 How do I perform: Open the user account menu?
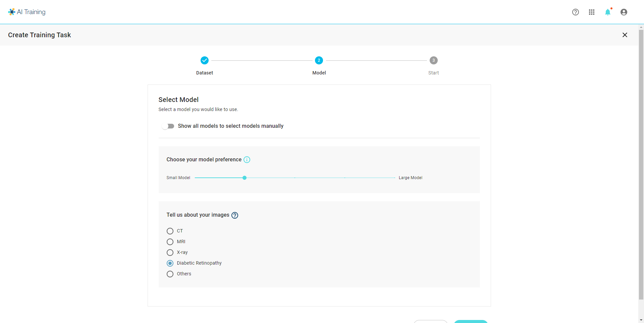coord(624,12)
